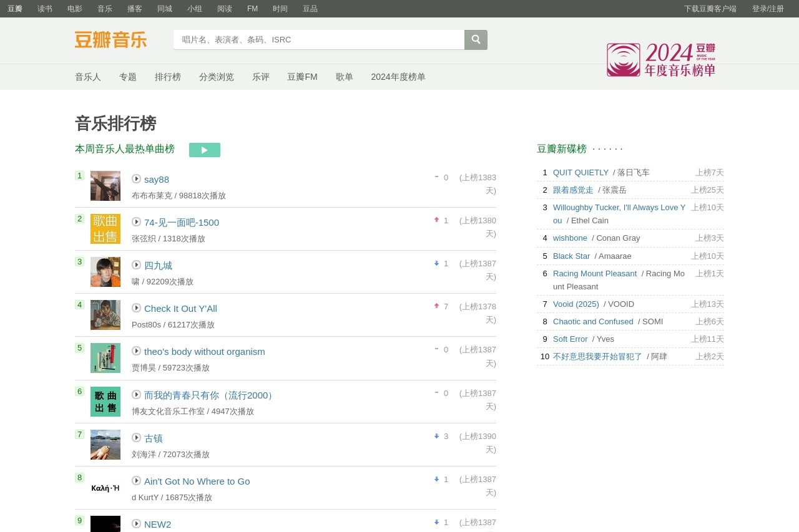Click the search box for albums and artists

pos(318,40)
